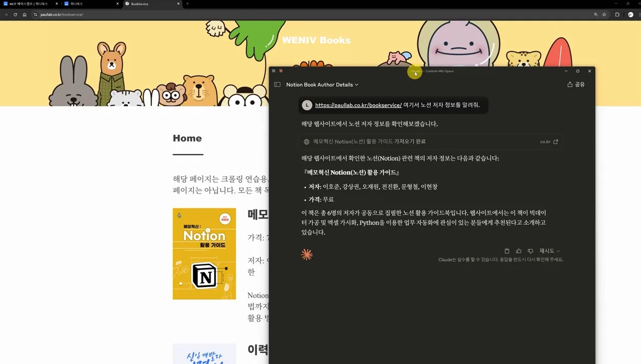Screen dimensions: 641x364
Task: Open a new browser tab
Action: coord(188,4)
